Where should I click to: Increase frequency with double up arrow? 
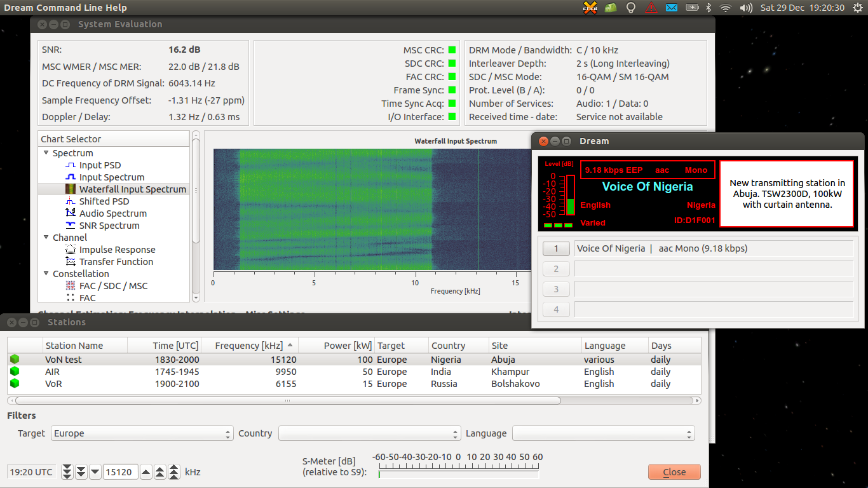160,472
